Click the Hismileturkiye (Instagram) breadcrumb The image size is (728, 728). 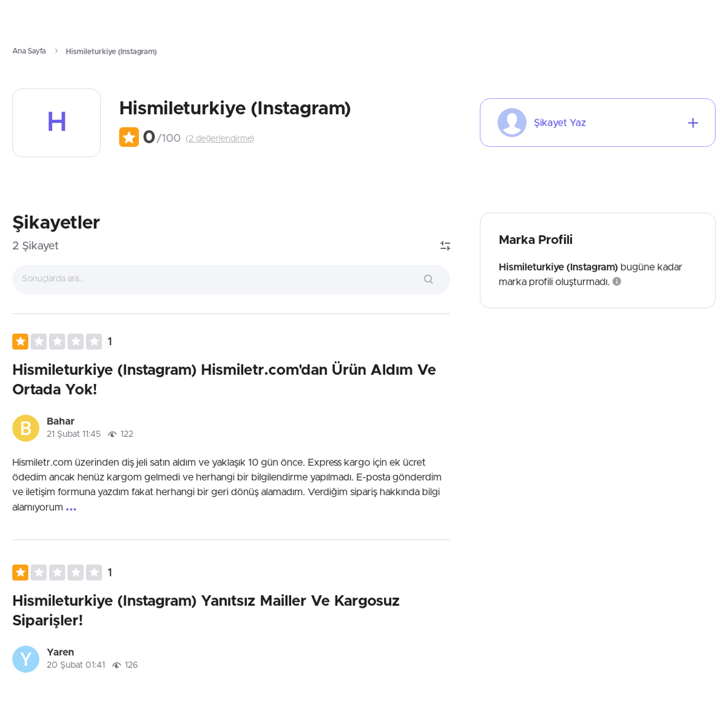111,52
